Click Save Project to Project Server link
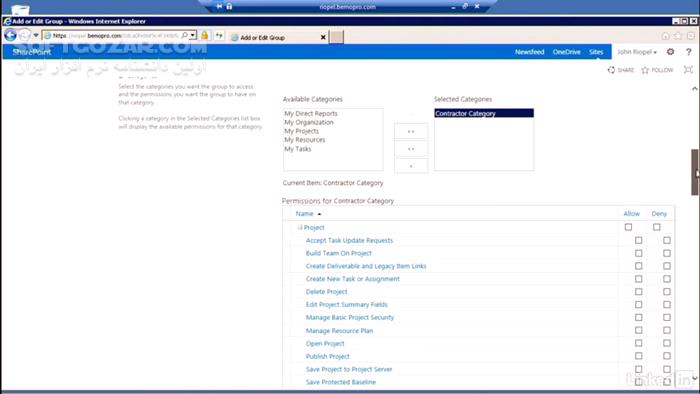 (349, 369)
